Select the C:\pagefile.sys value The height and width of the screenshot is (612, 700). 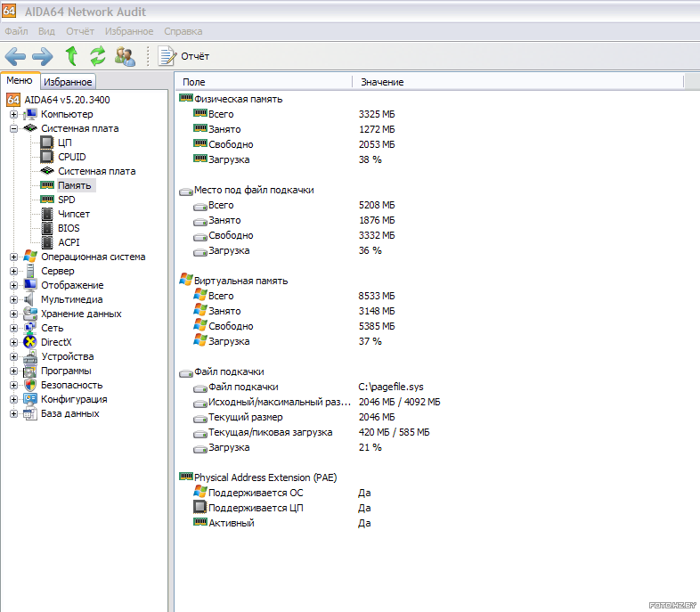391,387
